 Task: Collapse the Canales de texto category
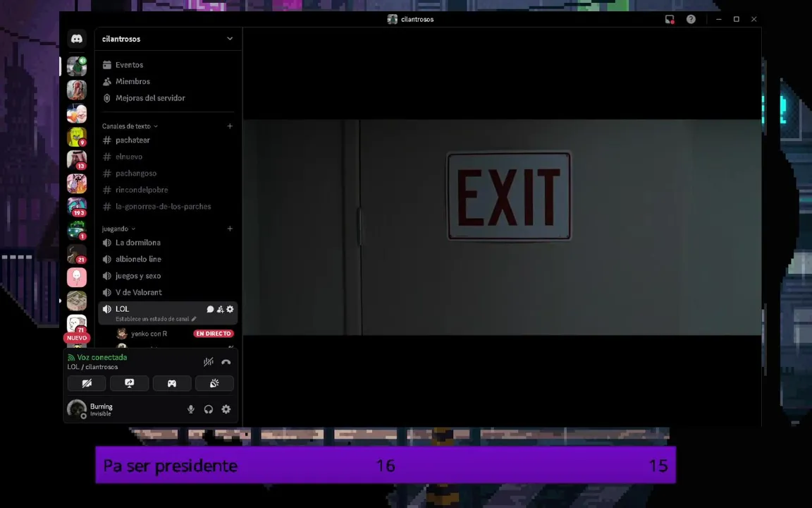click(x=130, y=126)
